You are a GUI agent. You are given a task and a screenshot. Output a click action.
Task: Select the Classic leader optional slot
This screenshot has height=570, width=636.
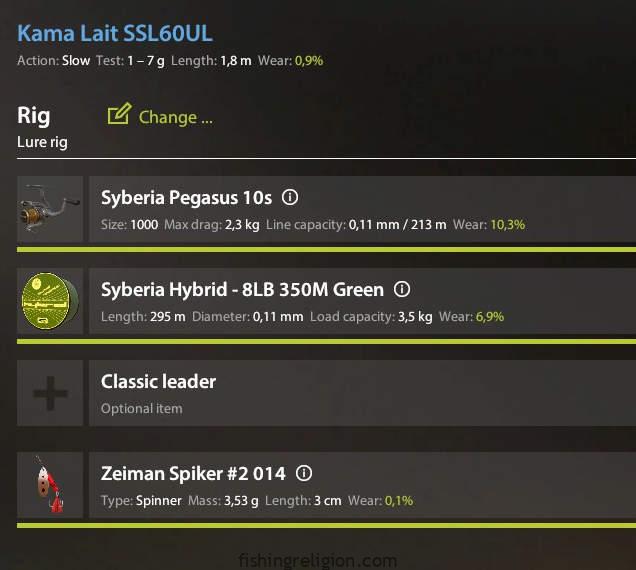click(360, 393)
